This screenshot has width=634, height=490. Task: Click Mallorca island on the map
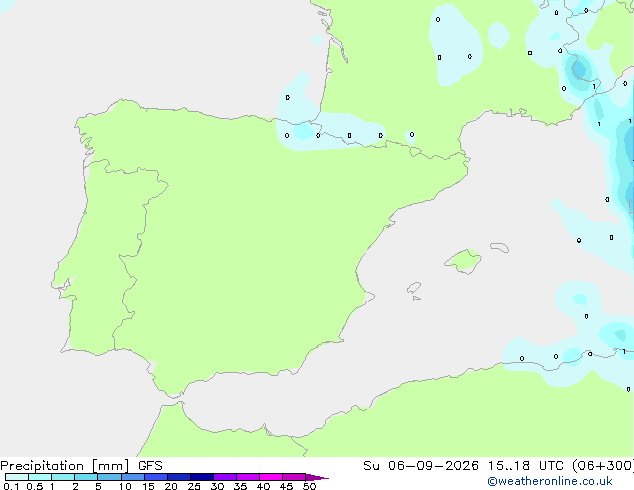463,261
